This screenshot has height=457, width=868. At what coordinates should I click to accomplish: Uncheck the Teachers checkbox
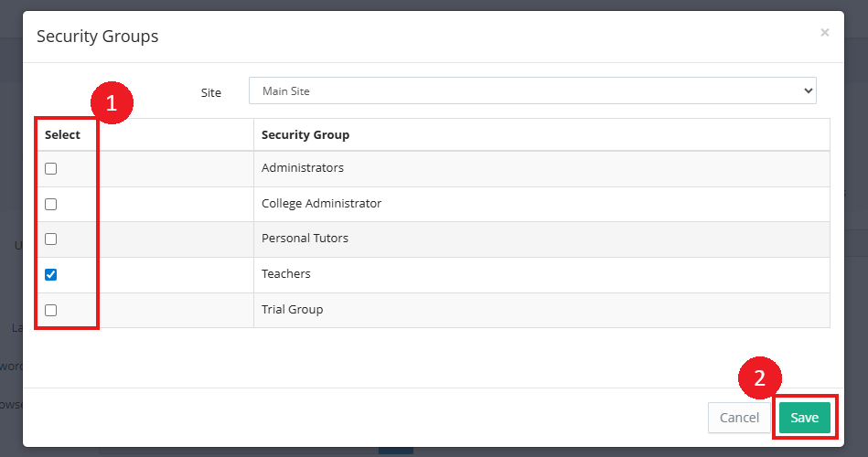pos(51,274)
